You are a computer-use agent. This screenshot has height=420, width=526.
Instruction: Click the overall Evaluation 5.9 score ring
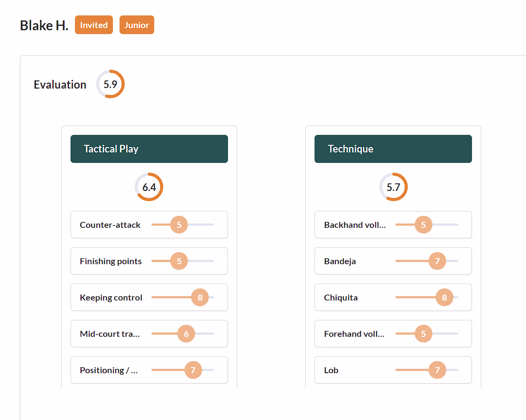pyautogui.click(x=110, y=84)
